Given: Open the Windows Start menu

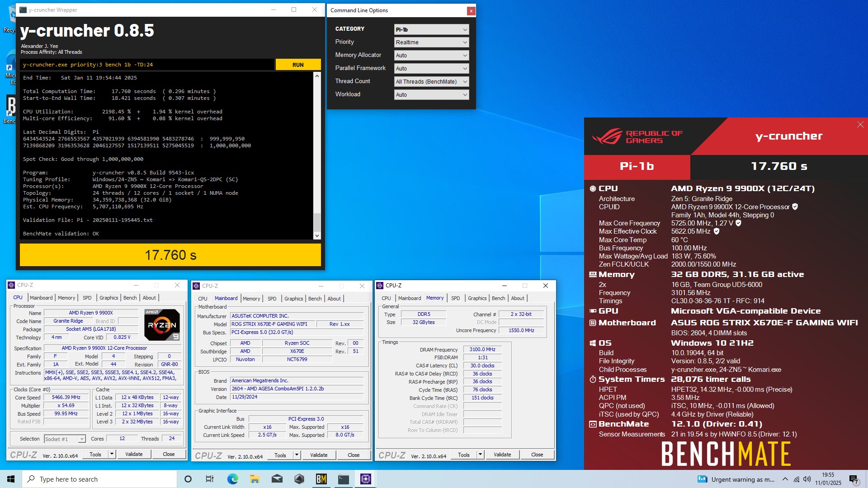Looking at the screenshot, I should [11, 479].
